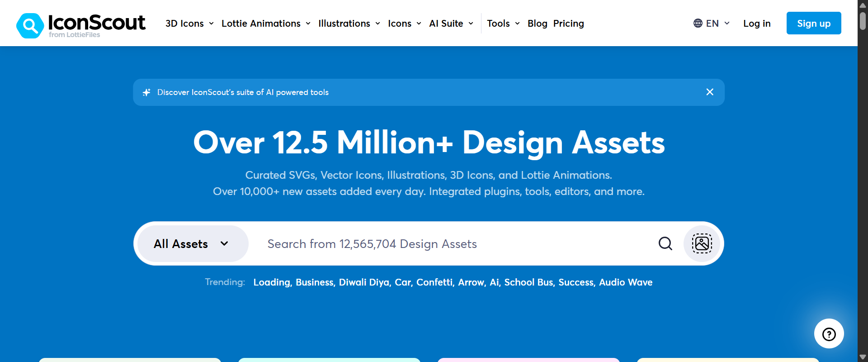Open the Icons menu

pos(405,24)
